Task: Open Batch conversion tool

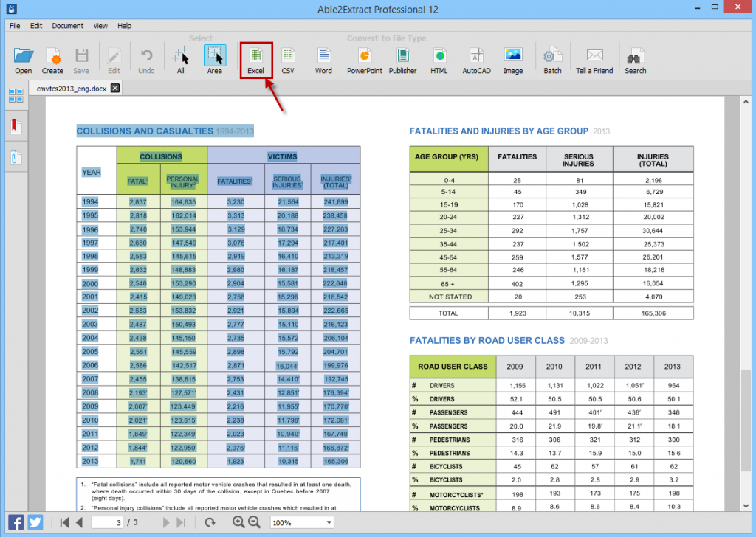Action: (552, 60)
